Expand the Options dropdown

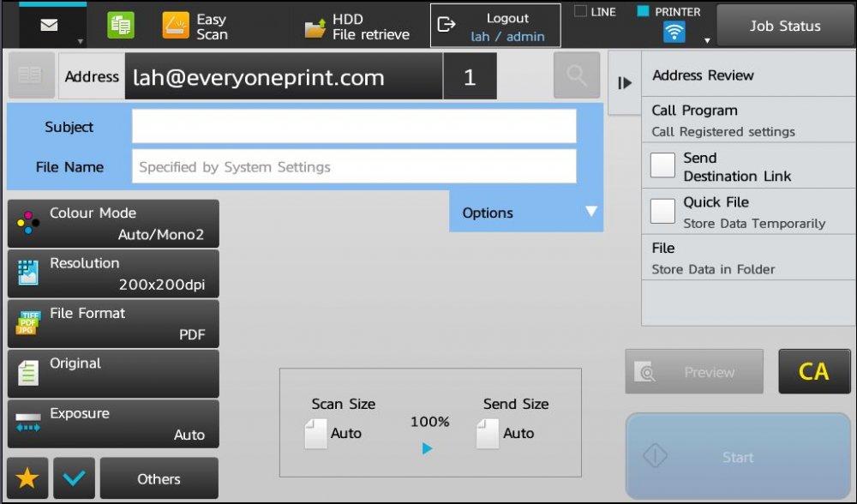tap(526, 213)
